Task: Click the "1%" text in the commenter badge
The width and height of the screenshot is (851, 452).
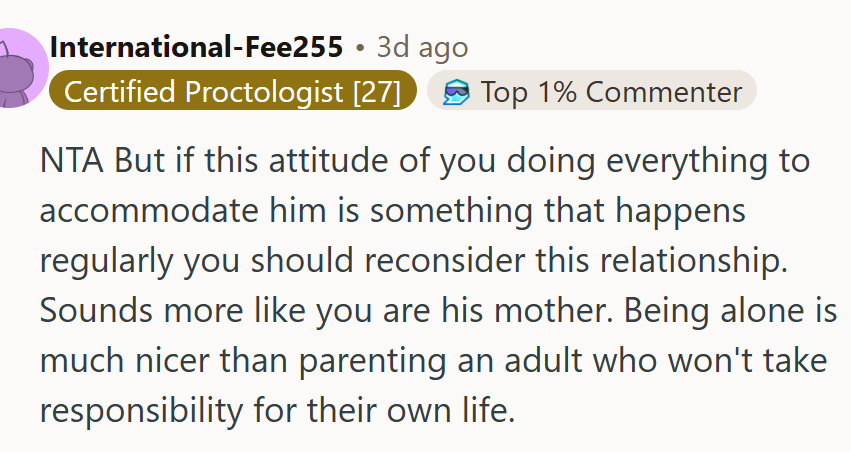Action: (556, 92)
